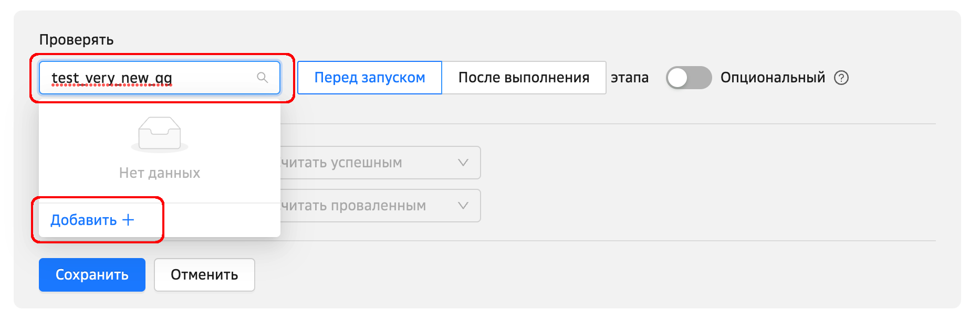The width and height of the screenshot is (980, 321).
Task: Open the 'считать успешным' dropdown
Action: [x=368, y=163]
